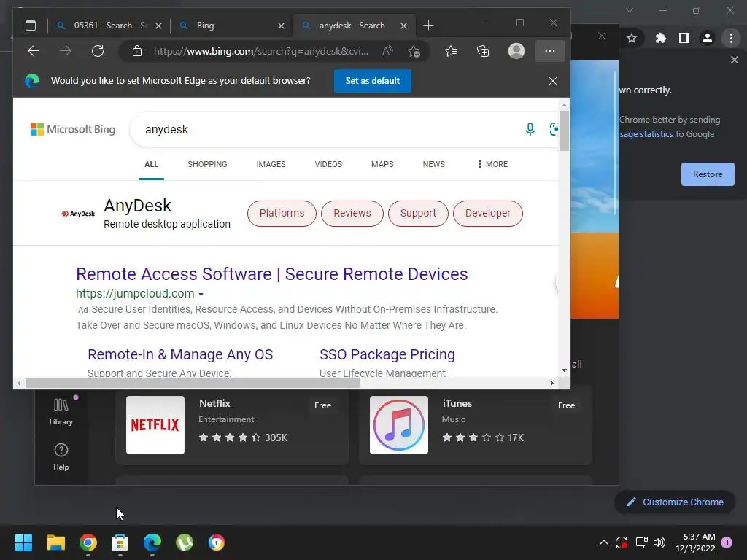Viewport: 747px width, 560px height.
Task: Search by voice using microphone icon
Action: pyautogui.click(x=530, y=128)
